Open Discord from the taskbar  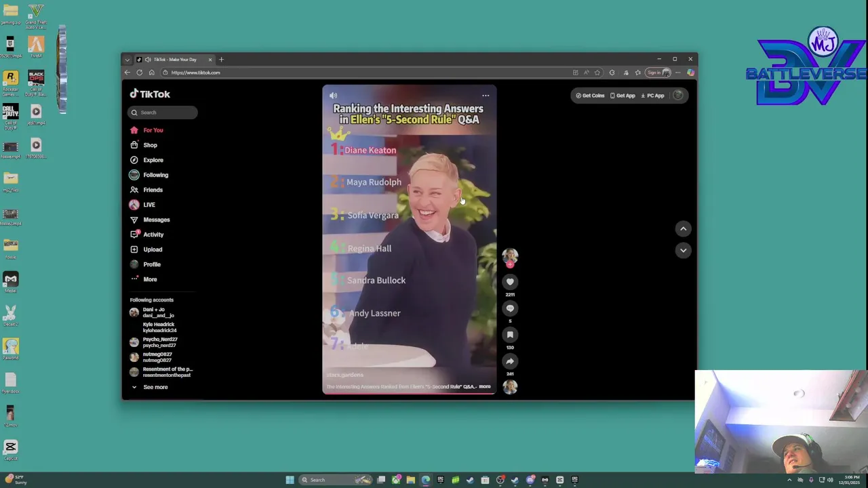(530, 480)
